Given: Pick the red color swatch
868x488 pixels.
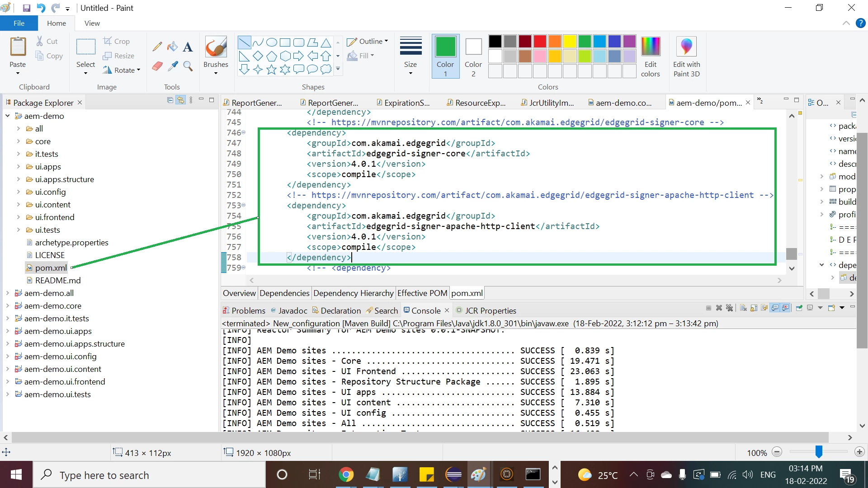Looking at the screenshot, I should [x=539, y=42].
